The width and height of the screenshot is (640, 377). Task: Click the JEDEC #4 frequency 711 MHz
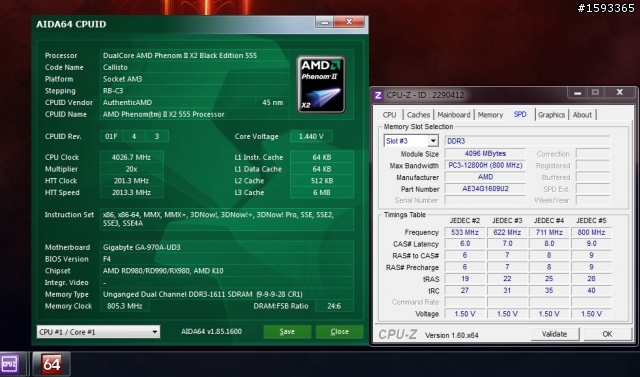coord(549,232)
